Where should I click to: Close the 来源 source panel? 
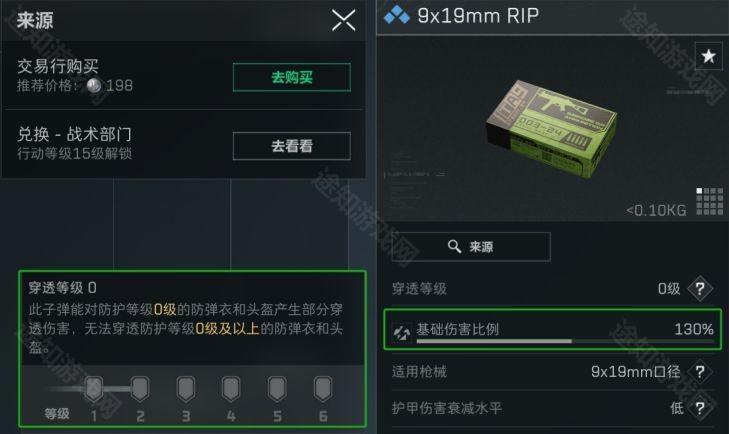click(344, 20)
